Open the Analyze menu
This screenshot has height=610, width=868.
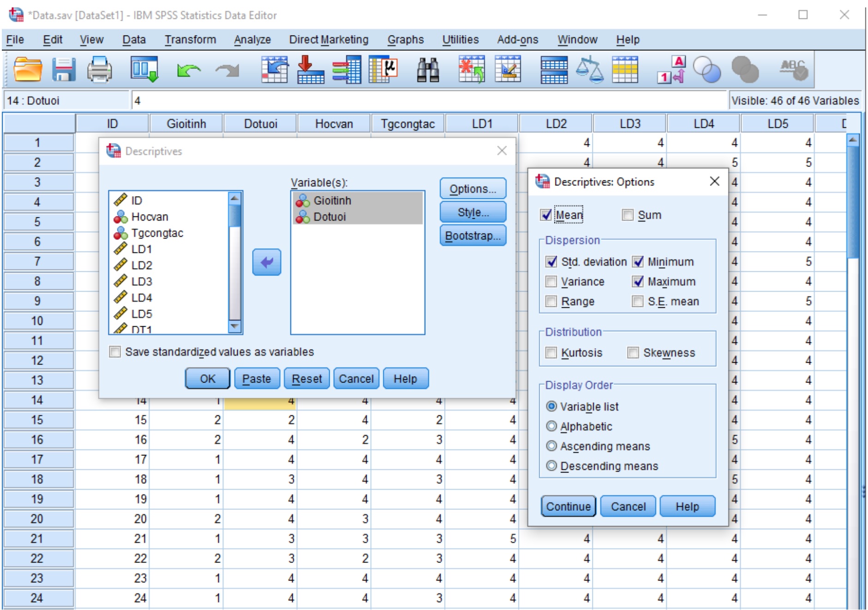[x=252, y=40]
